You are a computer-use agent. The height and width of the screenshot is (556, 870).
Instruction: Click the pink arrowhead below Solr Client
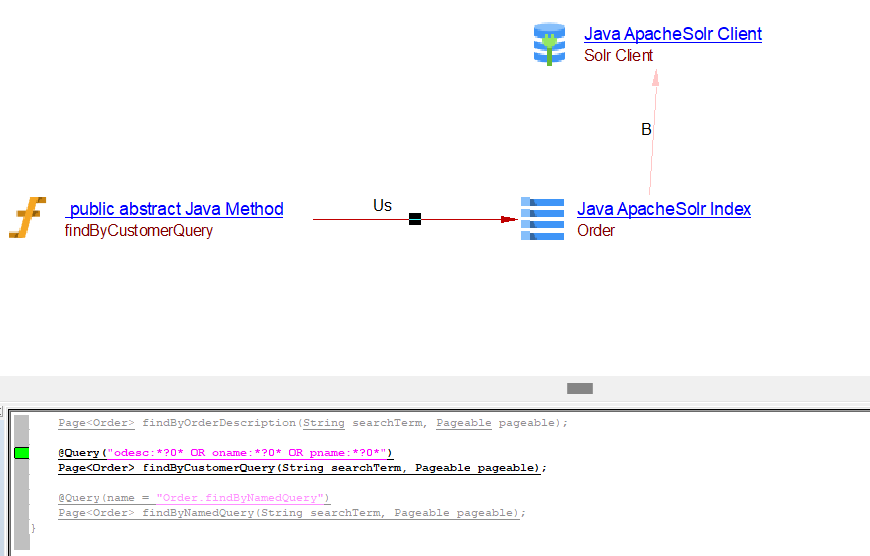(655, 79)
